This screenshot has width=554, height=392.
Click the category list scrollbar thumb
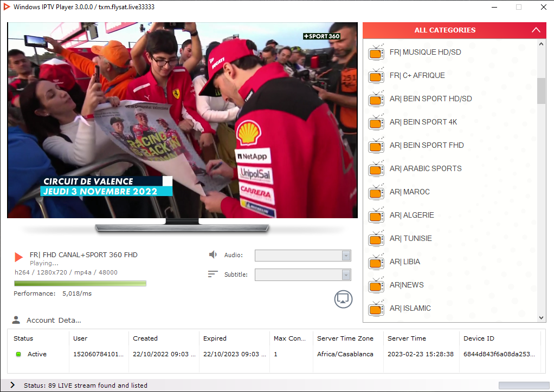click(x=541, y=90)
